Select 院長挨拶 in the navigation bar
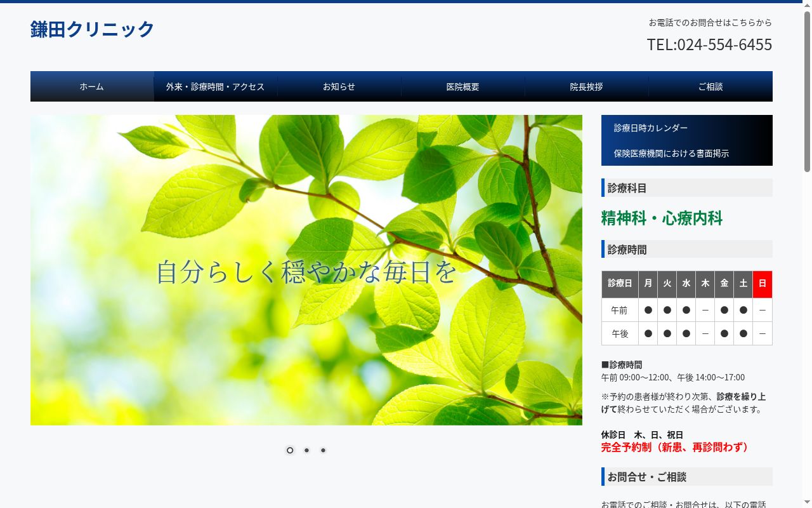812x508 pixels. coord(587,86)
